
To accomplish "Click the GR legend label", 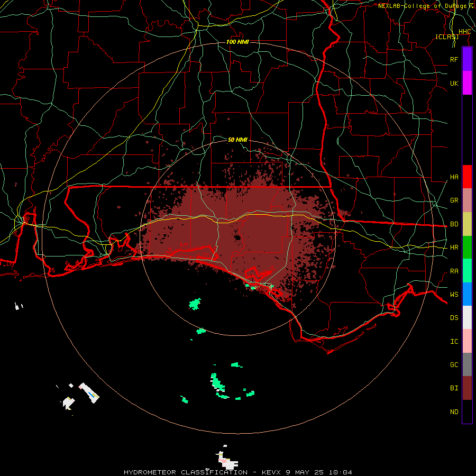I will pos(454,200).
